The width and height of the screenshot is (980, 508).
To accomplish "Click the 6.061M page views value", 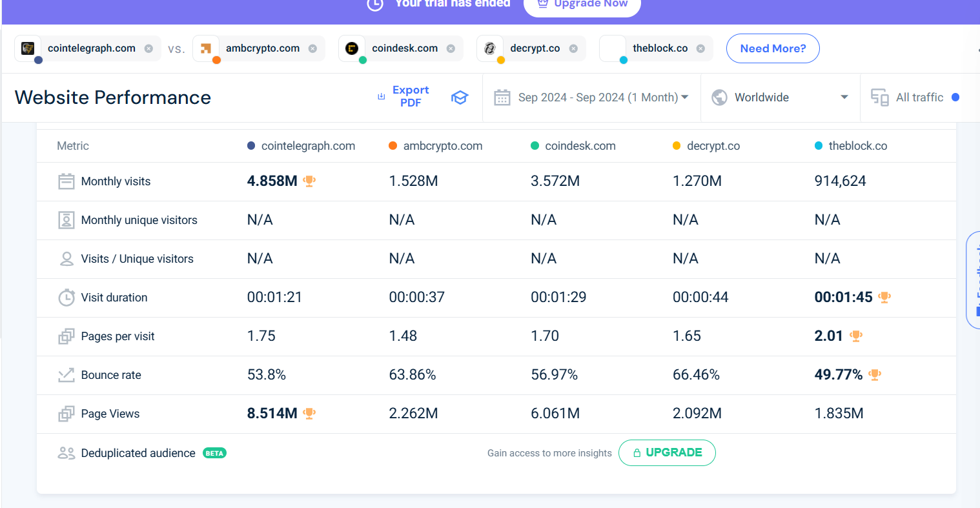I will tap(555, 414).
